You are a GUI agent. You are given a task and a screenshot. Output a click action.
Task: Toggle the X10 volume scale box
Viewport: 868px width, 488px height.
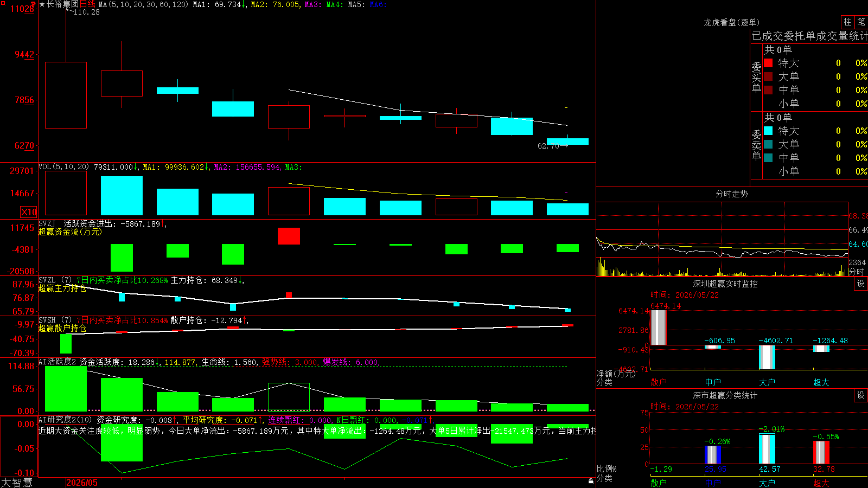pyautogui.click(x=29, y=212)
